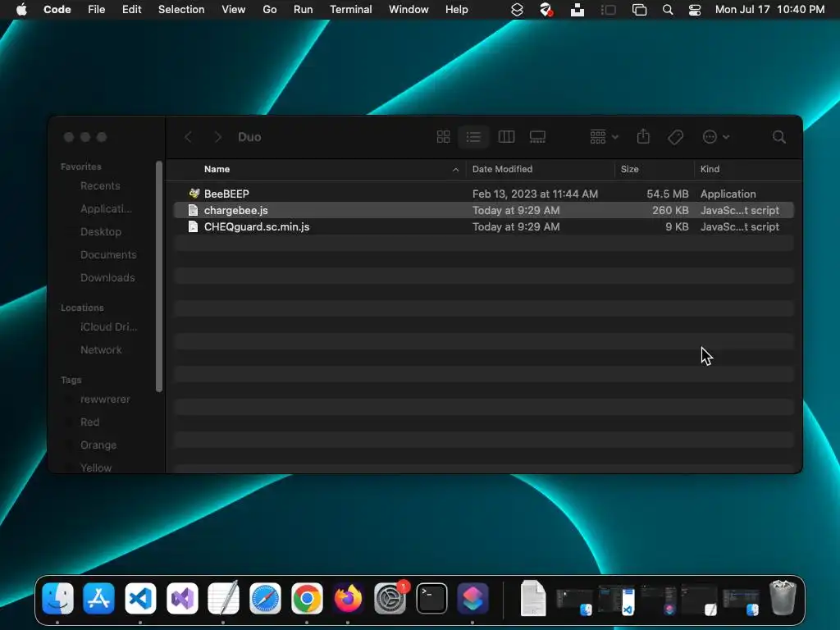Switch Finder to column view
This screenshot has height=630, width=840.
[x=506, y=137]
